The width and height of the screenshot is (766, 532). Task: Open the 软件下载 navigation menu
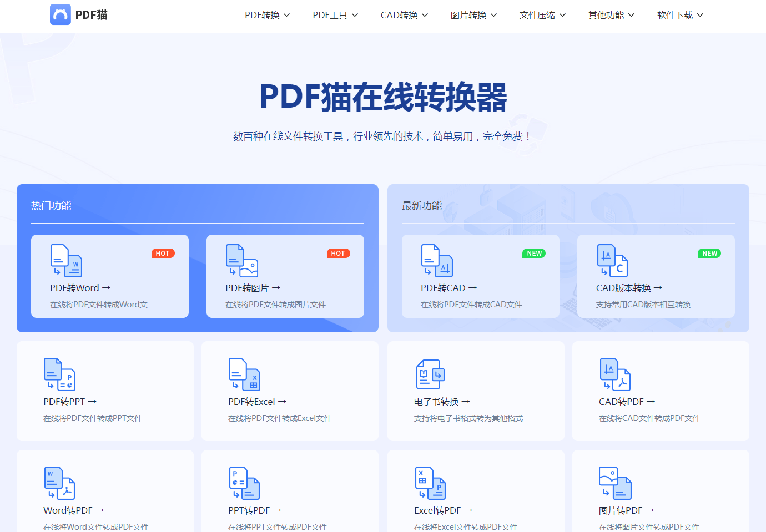(681, 16)
